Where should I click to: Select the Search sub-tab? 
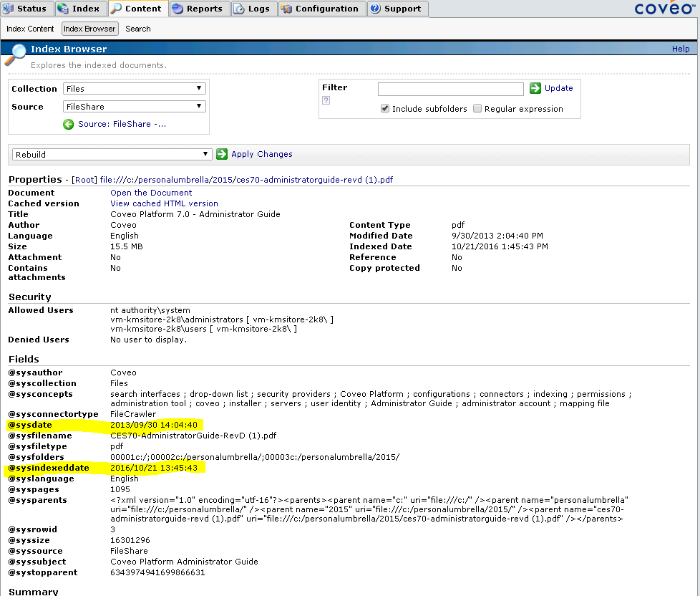(x=137, y=29)
